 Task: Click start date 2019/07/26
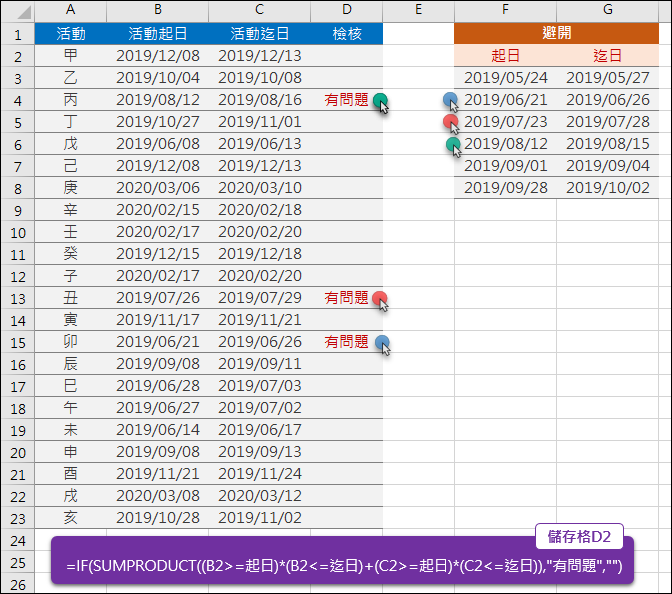[x=157, y=298]
